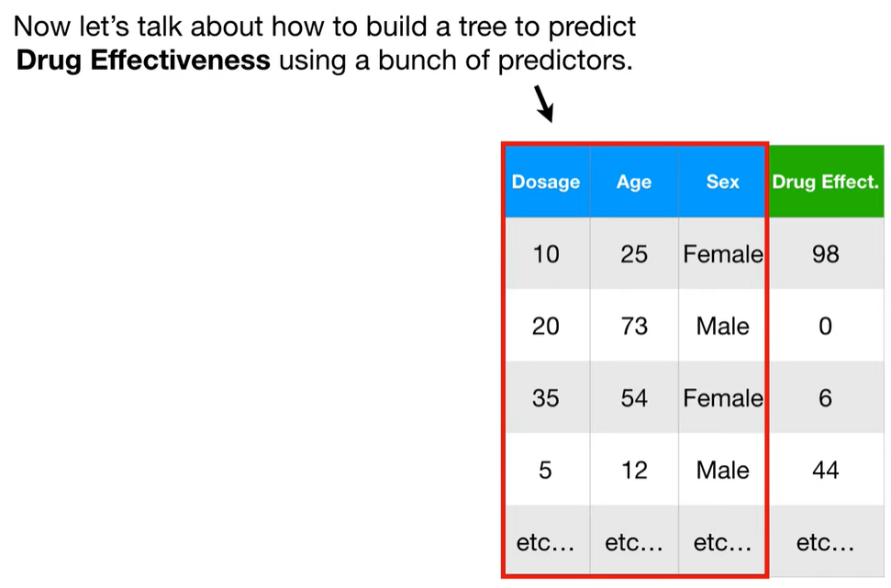891x588 pixels.
Task: Click the green Drug Effect. header
Action: [826, 182]
